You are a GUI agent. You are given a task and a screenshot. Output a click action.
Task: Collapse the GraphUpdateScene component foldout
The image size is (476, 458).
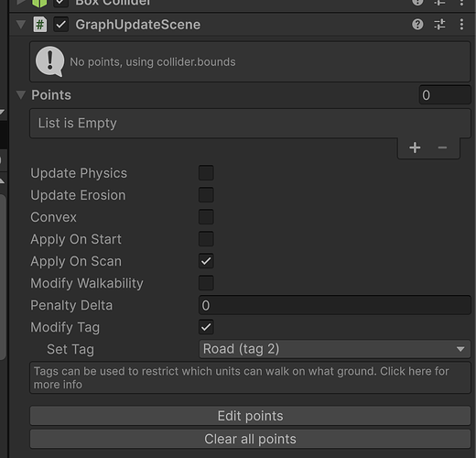coord(21,25)
